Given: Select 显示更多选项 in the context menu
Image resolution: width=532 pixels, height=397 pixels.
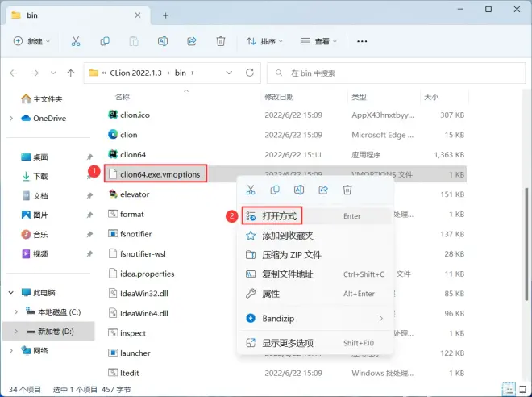Looking at the screenshot, I should pyautogui.click(x=315, y=343).
